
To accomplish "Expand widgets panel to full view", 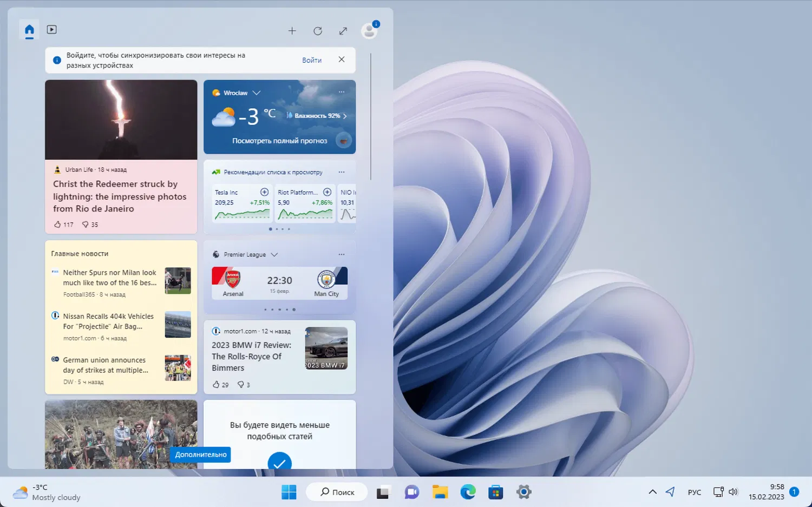I will pos(343,31).
